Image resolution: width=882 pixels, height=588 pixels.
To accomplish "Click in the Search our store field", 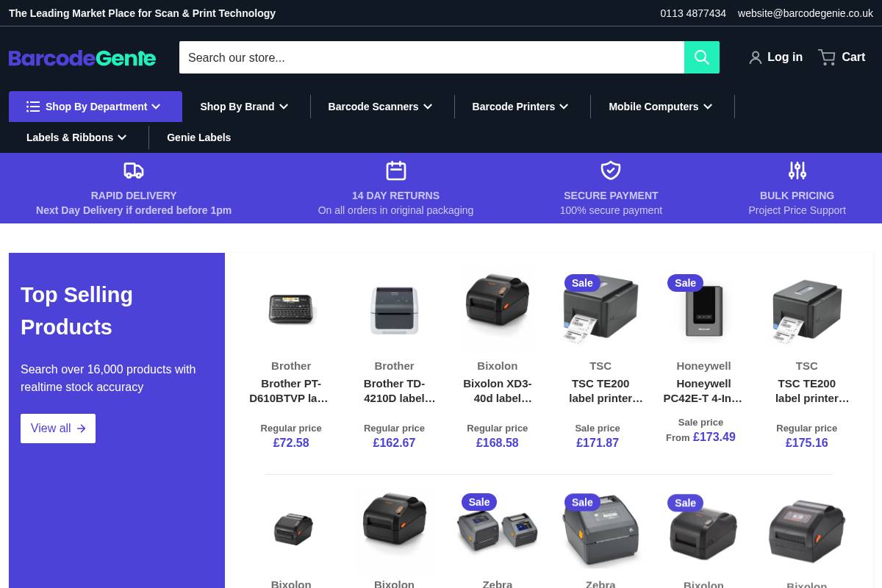I will (431, 57).
